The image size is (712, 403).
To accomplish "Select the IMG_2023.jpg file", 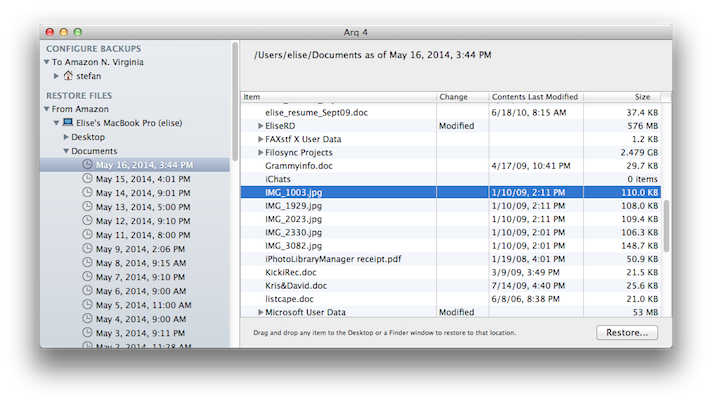I will (x=450, y=219).
